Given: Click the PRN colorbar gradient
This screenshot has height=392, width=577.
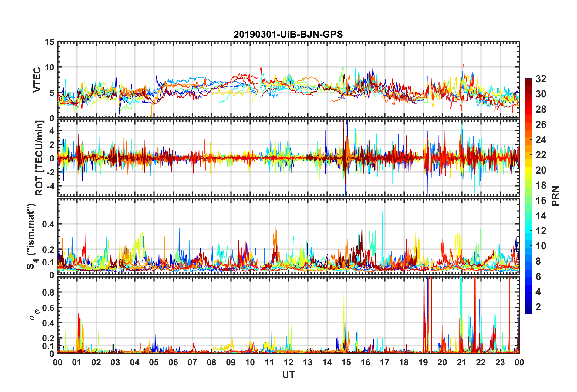Looking at the screenshot, I should (529, 196).
